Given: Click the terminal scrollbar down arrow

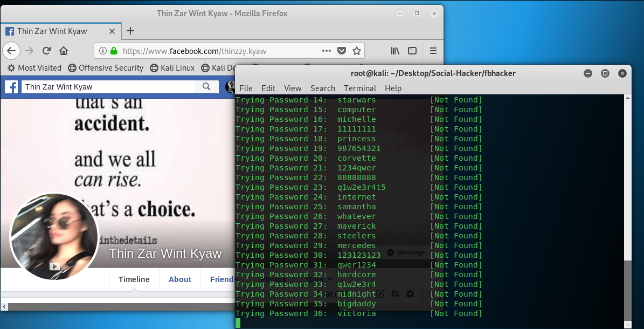Looking at the screenshot, I should click(628, 325).
